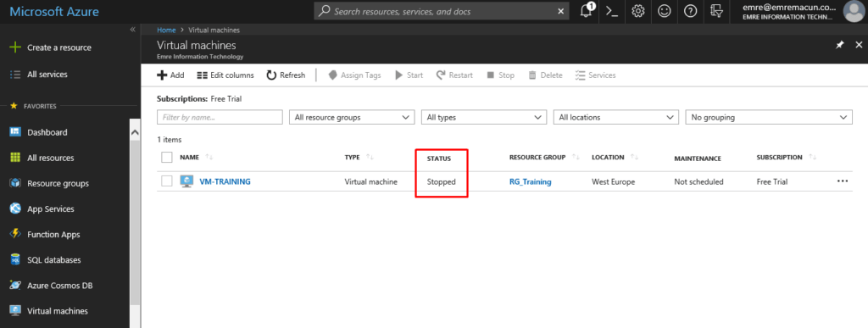Image resolution: width=868 pixels, height=328 pixels.
Task: Click the Microsoft Azure logo text
Action: (x=53, y=11)
